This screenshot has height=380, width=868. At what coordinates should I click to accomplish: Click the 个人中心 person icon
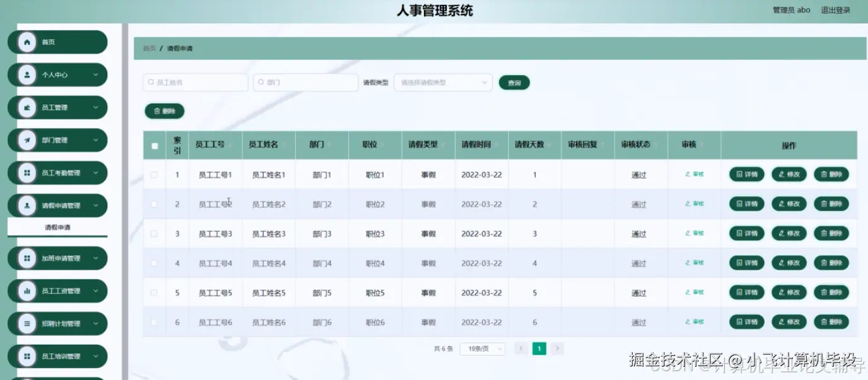click(26, 75)
